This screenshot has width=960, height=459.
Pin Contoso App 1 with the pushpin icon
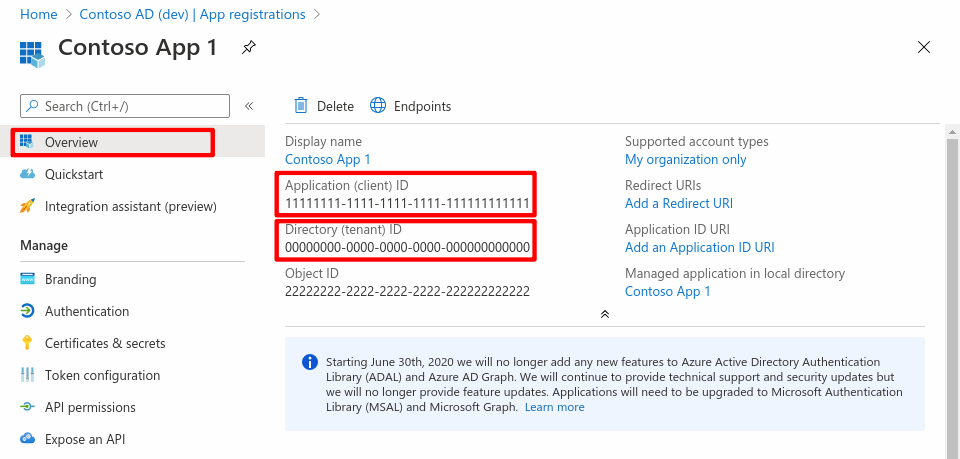tap(248, 48)
